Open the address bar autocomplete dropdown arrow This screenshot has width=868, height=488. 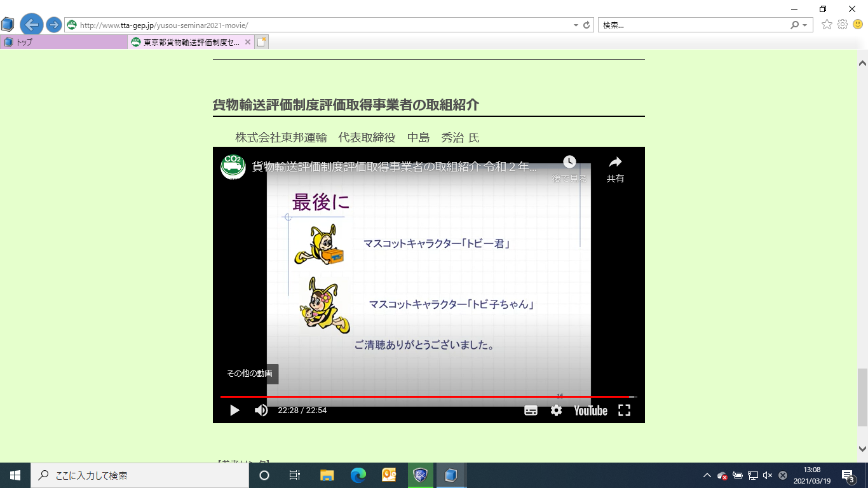pyautogui.click(x=576, y=25)
